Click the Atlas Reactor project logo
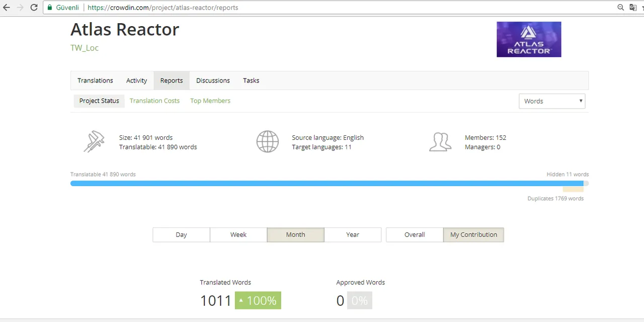The image size is (644, 322). click(x=529, y=39)
